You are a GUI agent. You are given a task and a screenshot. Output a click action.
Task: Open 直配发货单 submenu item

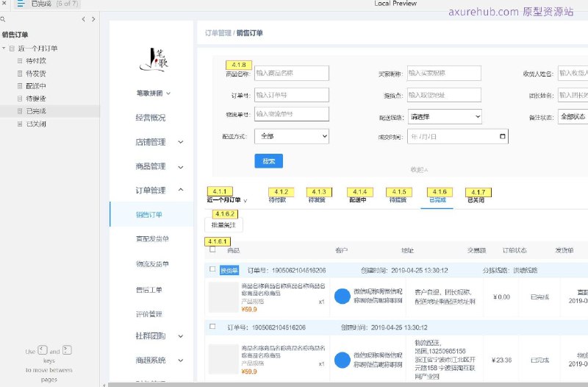(152, 238)
